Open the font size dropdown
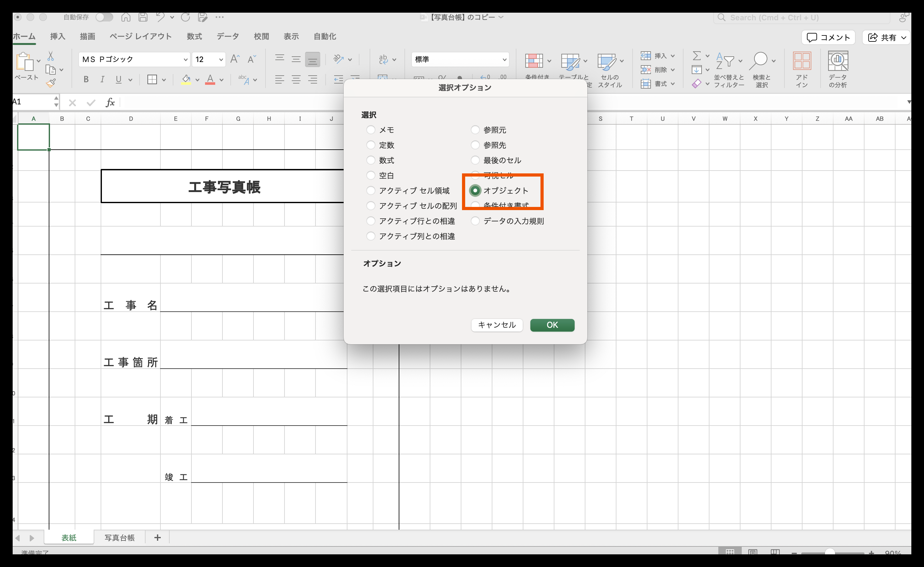Screen dimensions: 924x567 (221, 59)
